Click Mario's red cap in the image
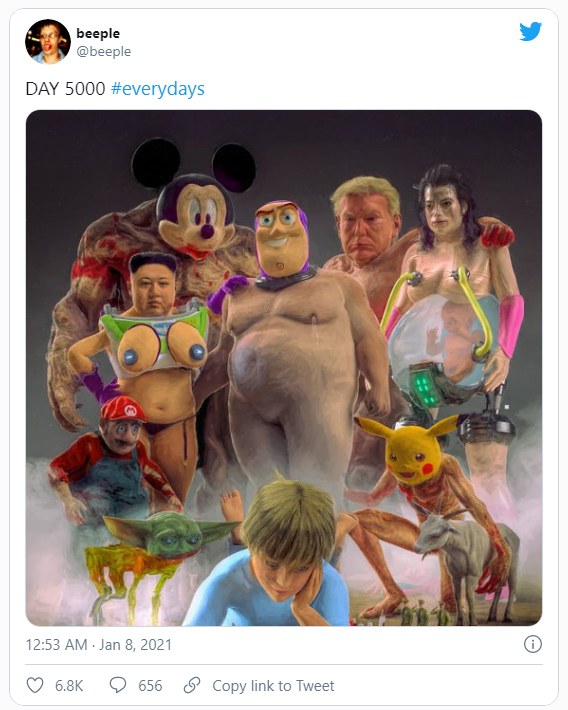The width and height of the screenshot is (568, 710). click(x=123, y=408)
